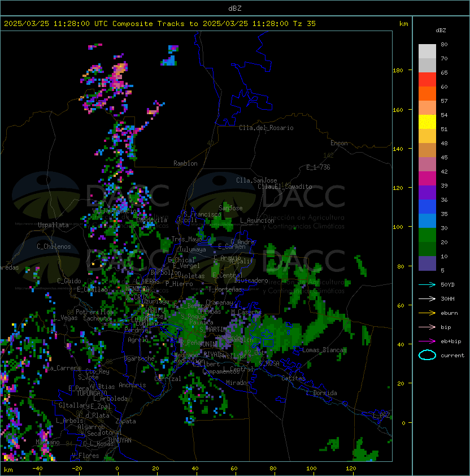Click the TUNUYAN city label
This screenshot has height=476, width=470.
(x=120, y=440)
